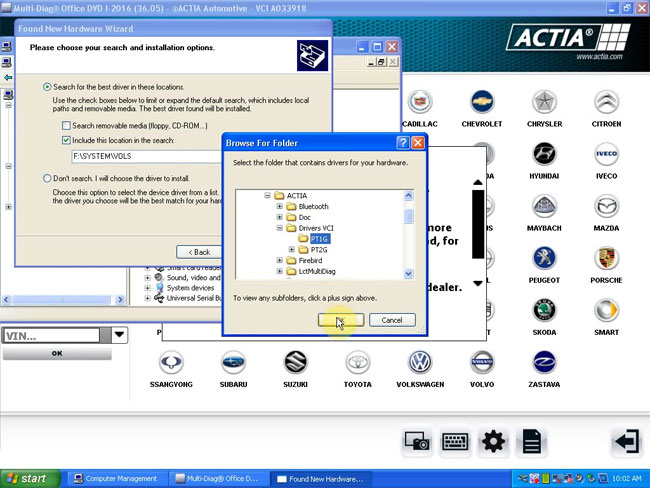Open the on-screen keyboard icon
Viewport: 650px width, 488px height.
455,441
